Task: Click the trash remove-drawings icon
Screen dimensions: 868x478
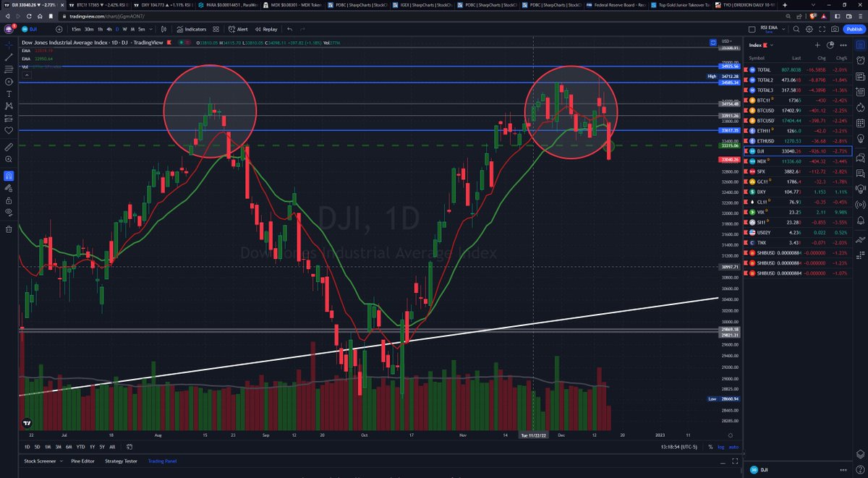Action: 9,230
